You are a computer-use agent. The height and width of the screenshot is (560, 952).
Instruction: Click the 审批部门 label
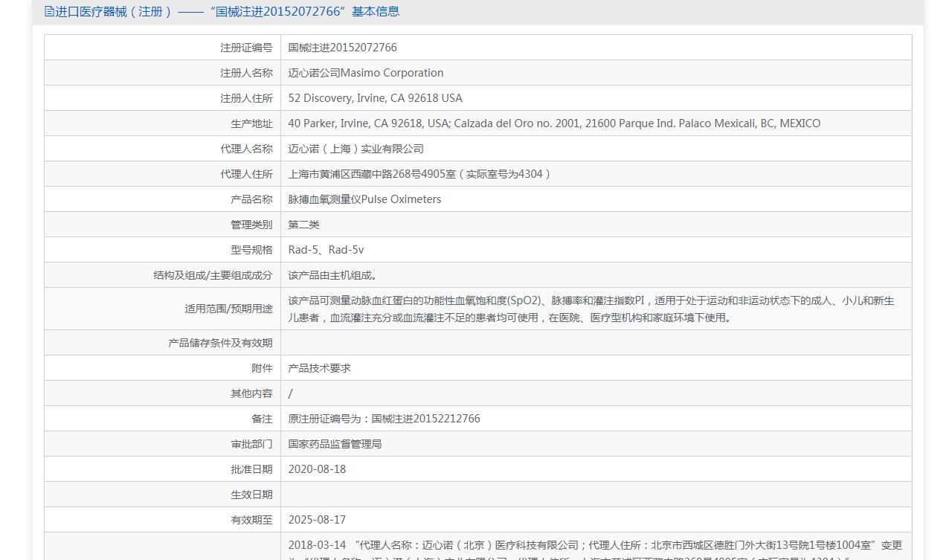pos(251,444)
